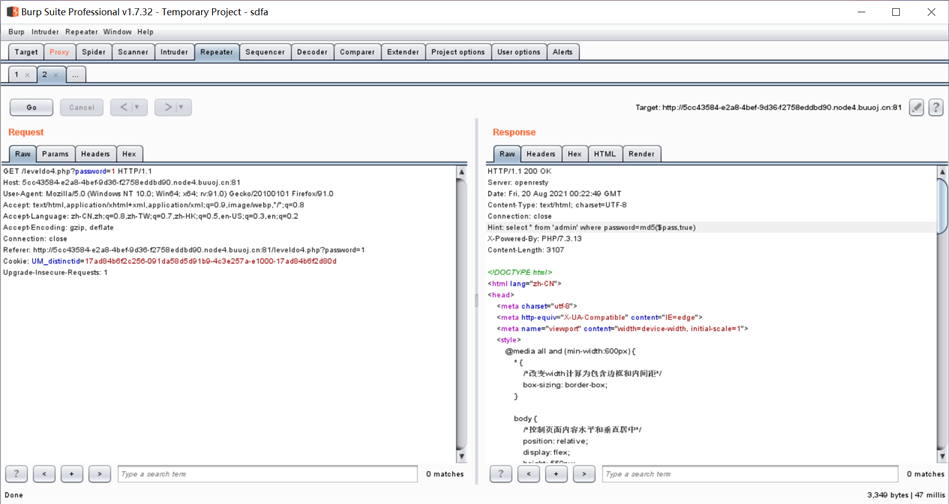Open the Intruder menu
This screenshot has height=504, width=949.
point(45,32)
